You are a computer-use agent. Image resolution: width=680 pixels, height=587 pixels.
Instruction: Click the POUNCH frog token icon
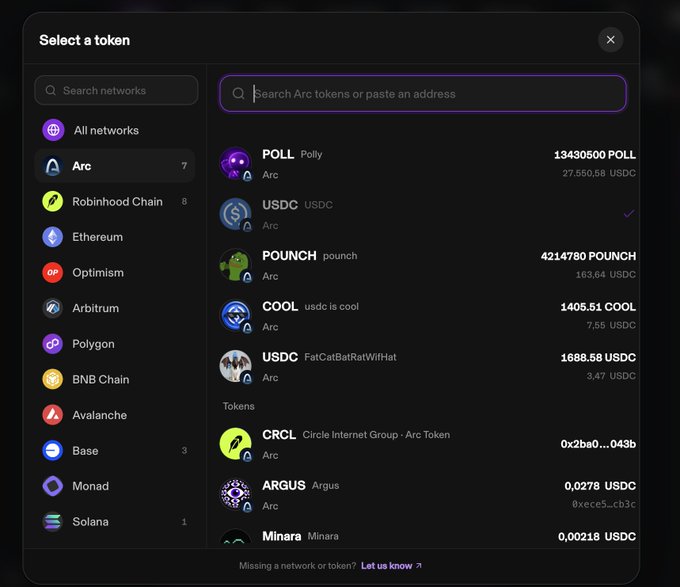[x=235, y=265]
